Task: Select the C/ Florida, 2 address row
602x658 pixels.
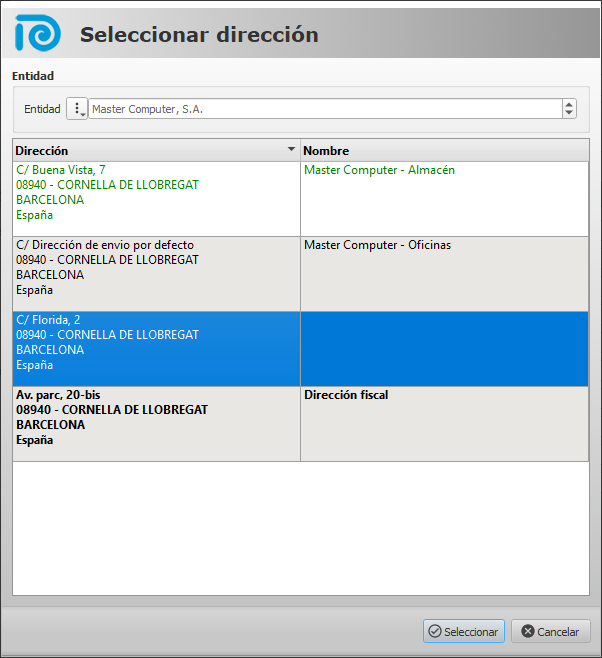Action: coord(156,342)
